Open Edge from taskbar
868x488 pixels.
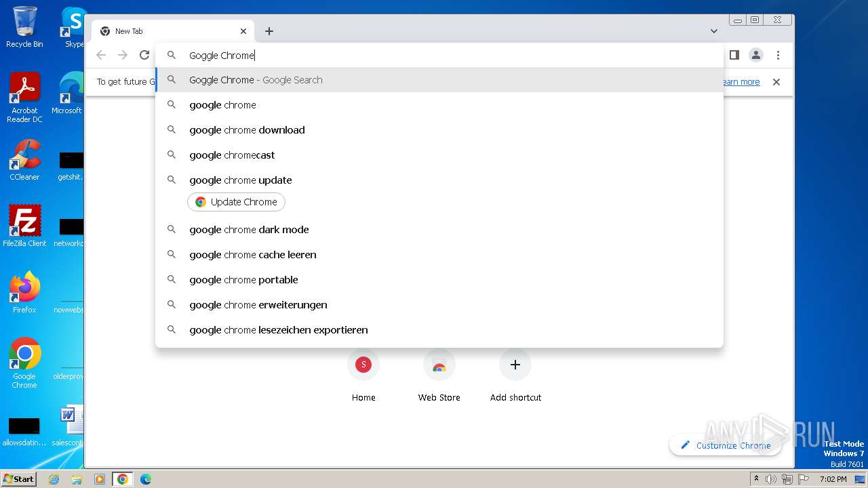[x=146, y=479]
